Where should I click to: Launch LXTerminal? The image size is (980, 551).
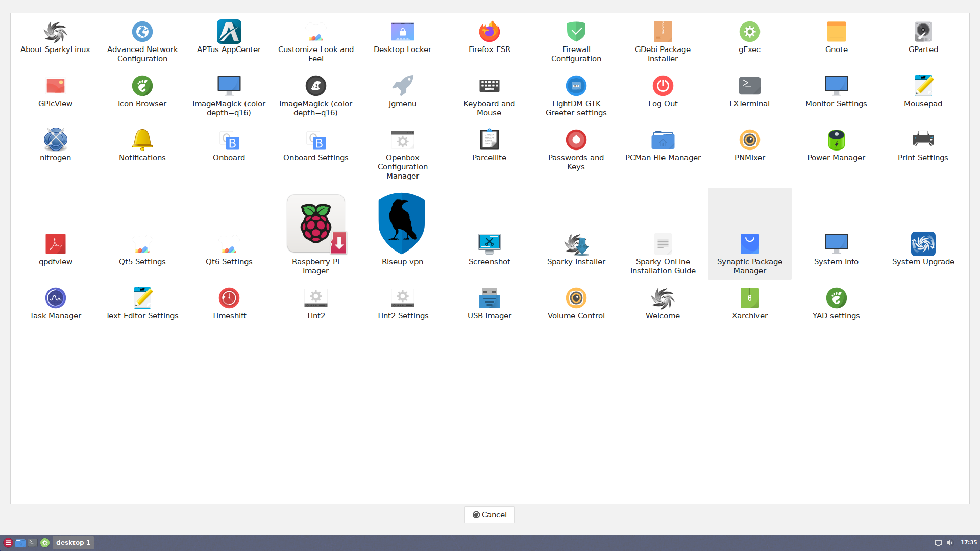(x=749, y=91)
